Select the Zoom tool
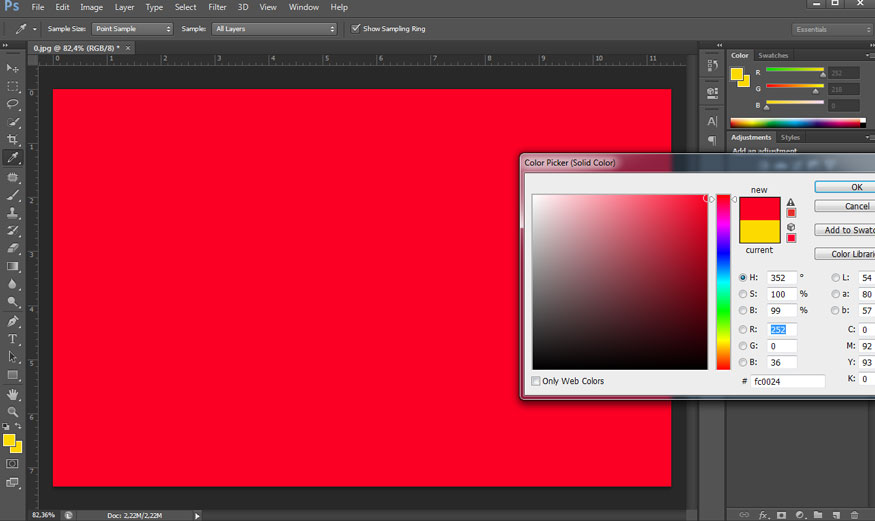Screen dimensions: 875x521 (13, 411)
